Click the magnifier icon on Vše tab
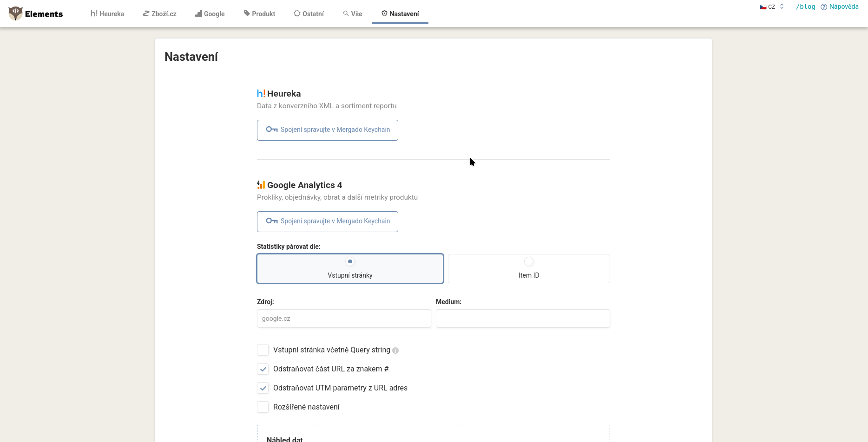868x442 pixels. pyautogui.click(x=346, y=13)
